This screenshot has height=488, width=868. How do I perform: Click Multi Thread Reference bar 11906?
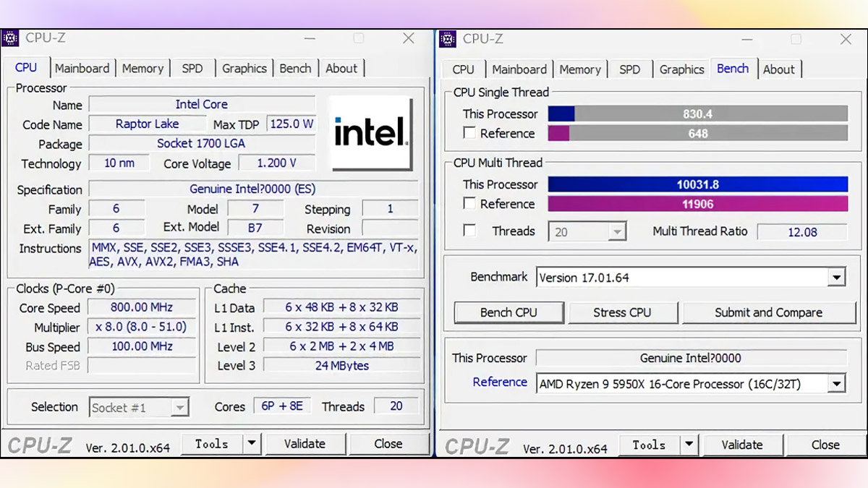coord(697,204)
